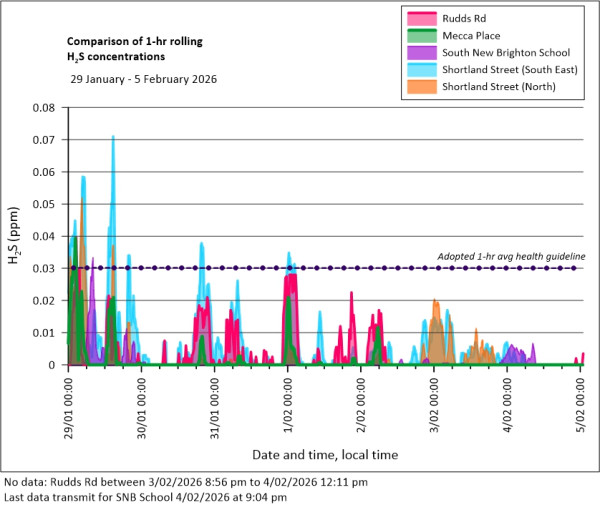
Task: Click the vertical H₂S (ppm) axis title
Action: pos(14,242)
